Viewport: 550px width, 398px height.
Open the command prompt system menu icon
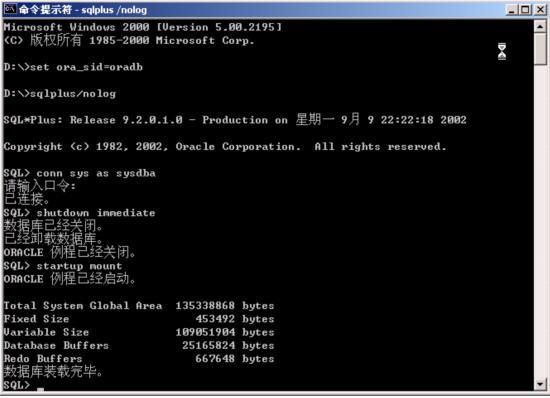pos(10,9)
